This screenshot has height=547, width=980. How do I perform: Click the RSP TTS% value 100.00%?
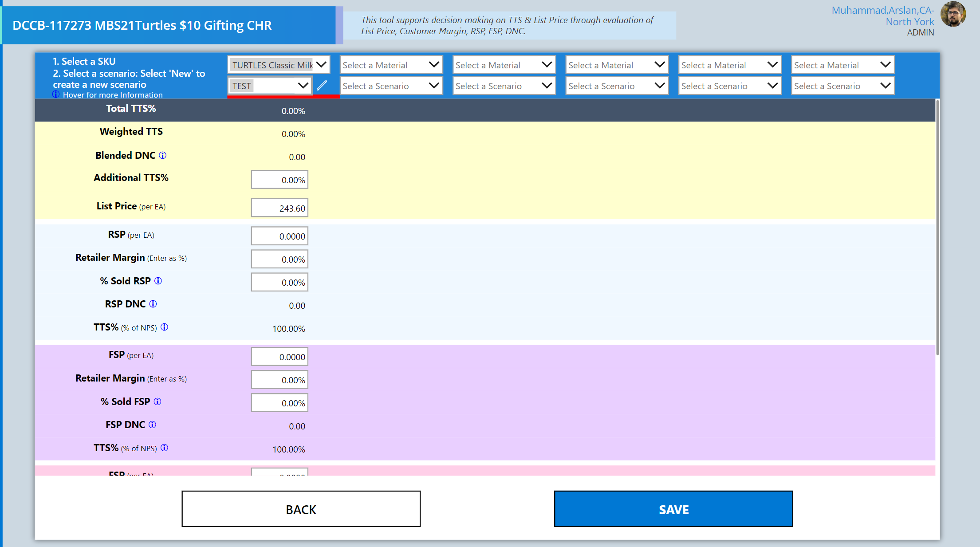289,329
